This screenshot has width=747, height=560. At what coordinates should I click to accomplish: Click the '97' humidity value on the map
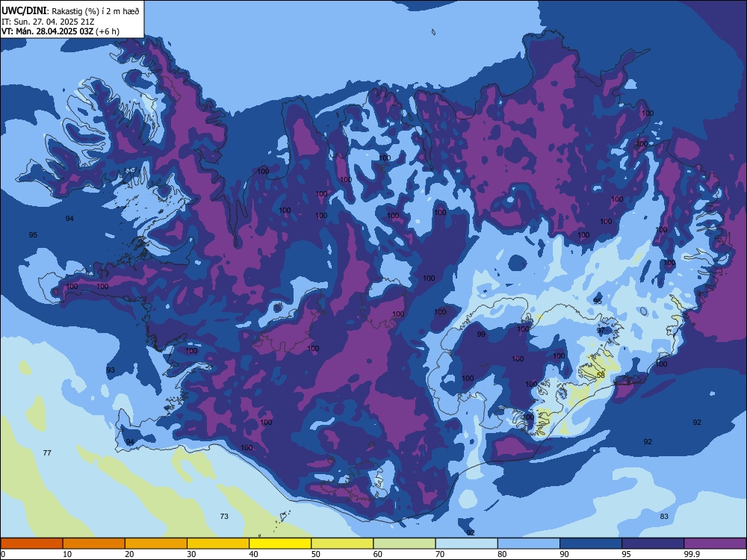pos(601,330)
